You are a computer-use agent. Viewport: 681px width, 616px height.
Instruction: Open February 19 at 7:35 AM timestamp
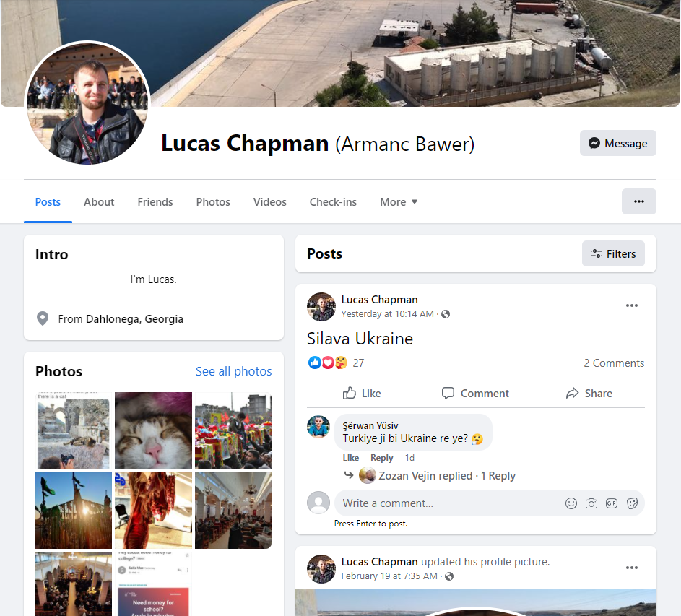coord(389,576)
